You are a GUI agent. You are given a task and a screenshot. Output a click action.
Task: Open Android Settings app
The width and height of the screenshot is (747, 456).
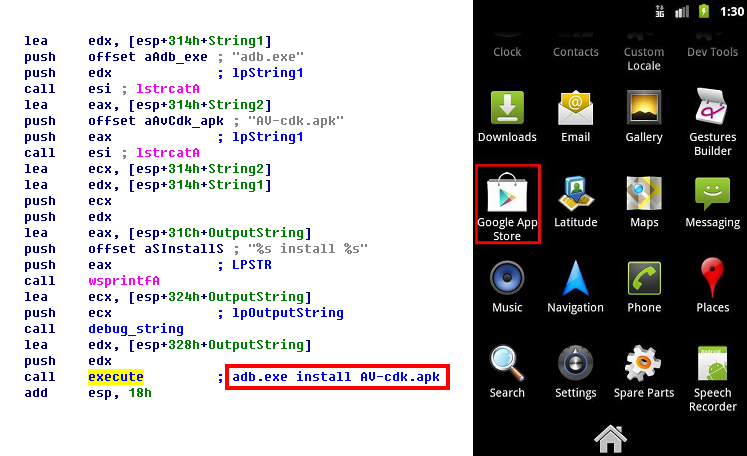tap(575, 372)
